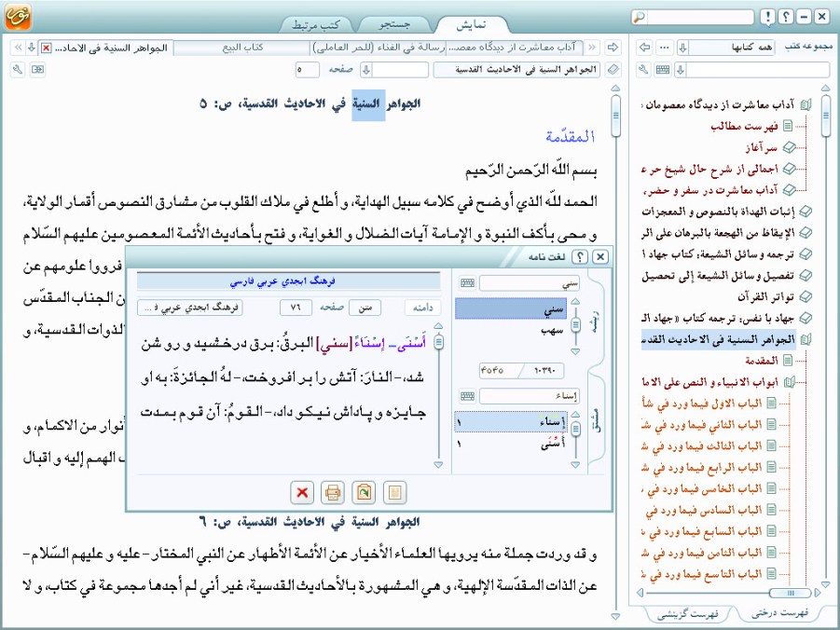840x630 pixels.
Task: Click the root list scrollbar thumb beside سني
Action: pos(576,324)
